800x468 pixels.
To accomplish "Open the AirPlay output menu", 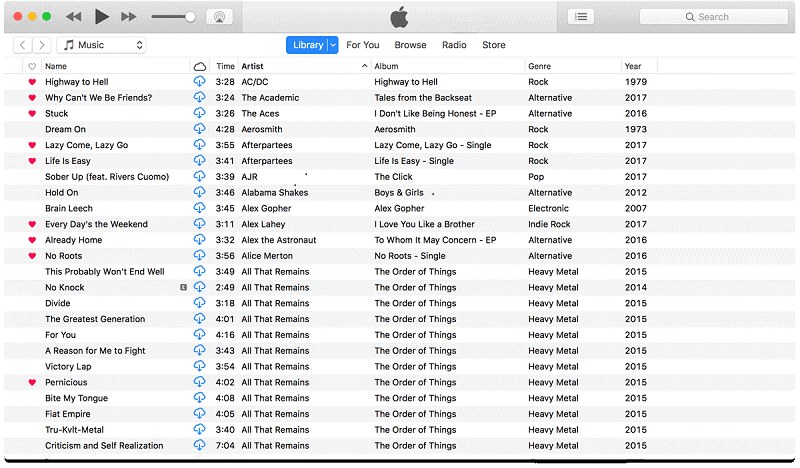I will click(219, 17).
